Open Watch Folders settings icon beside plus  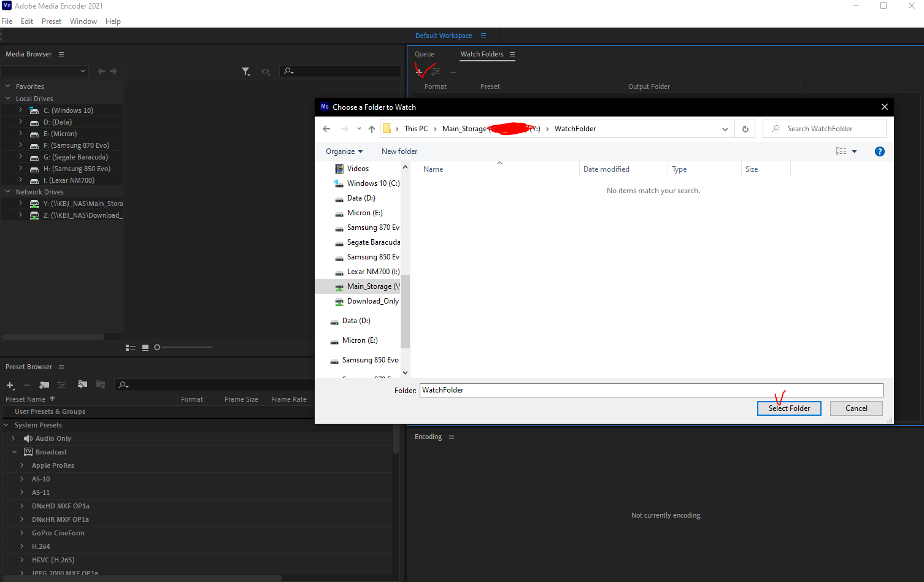tap(436, 72)
